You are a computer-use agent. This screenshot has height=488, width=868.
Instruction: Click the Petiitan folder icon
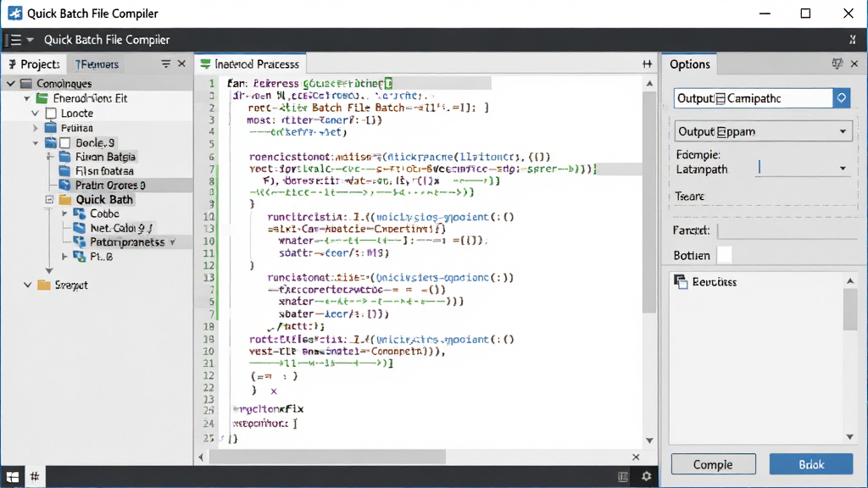(x=51, y=128)
